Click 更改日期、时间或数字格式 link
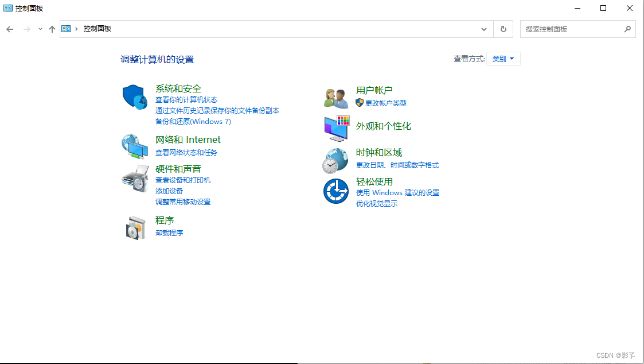Image resolution: width=644 pixels, height=364 pixels. click(x=397, y=165)
